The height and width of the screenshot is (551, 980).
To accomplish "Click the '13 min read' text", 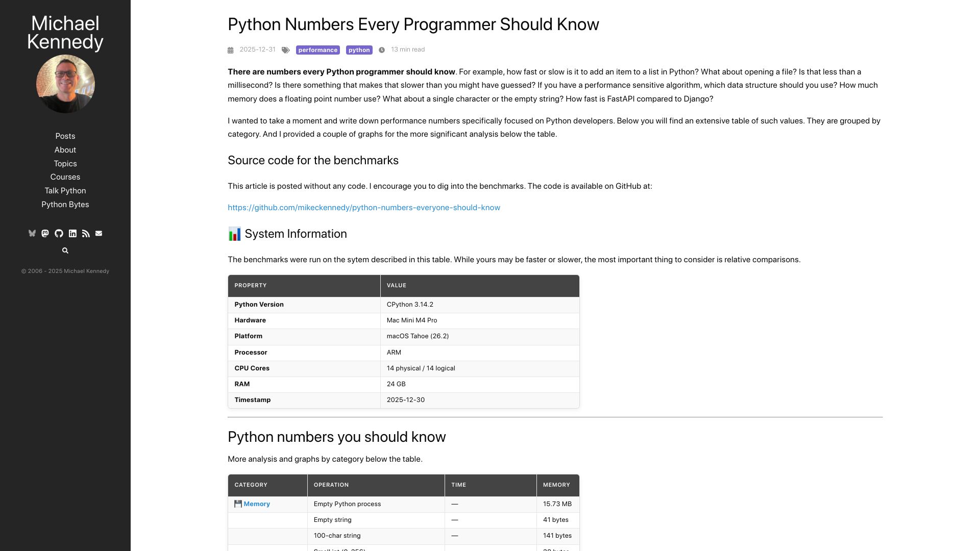I will [408, 49].
